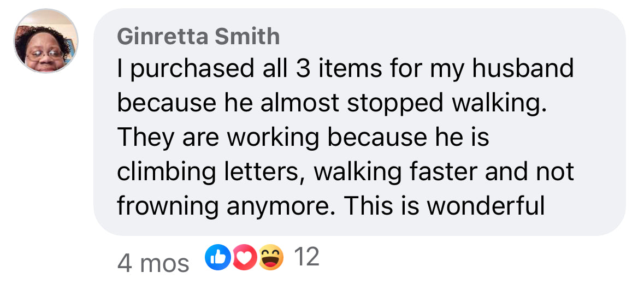
Task: Click the 4 mos timestamp
Action: [x=153, y=264]
